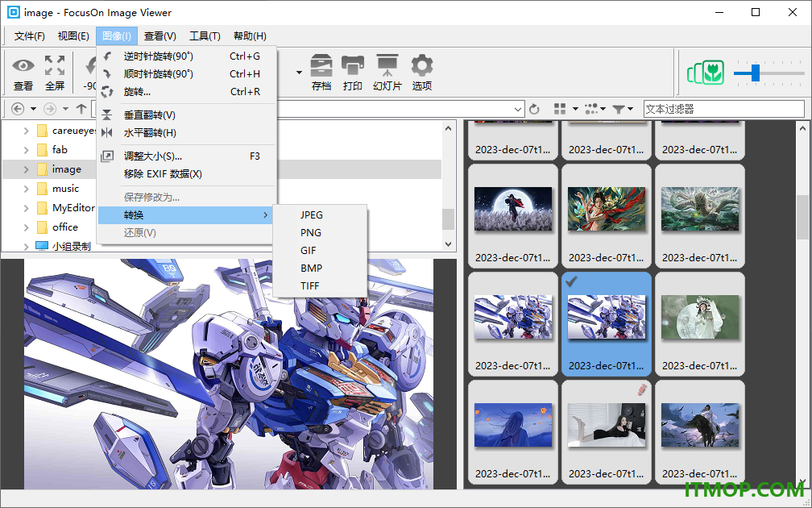Viewport: 812px width, 508px height.
Task: Click the pencil edited marker on thumbnail
Action: pyautogui.click(x=642, y=389)
